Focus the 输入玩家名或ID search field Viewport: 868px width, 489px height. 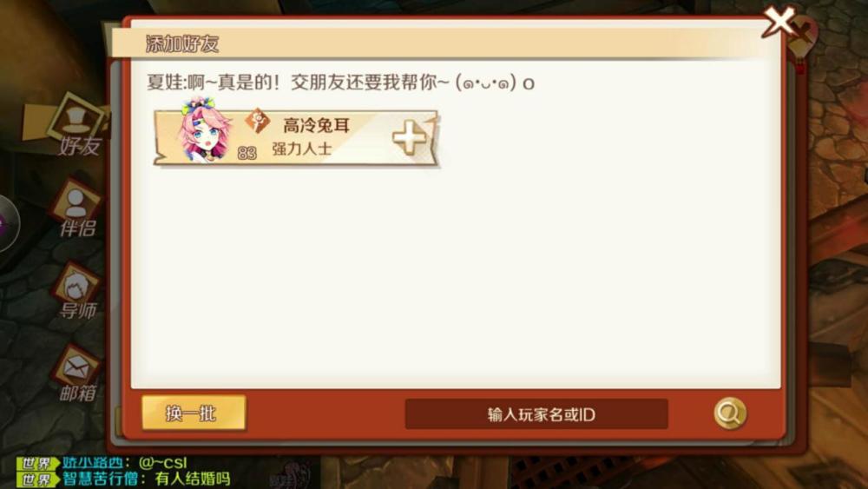pos(536,413)
